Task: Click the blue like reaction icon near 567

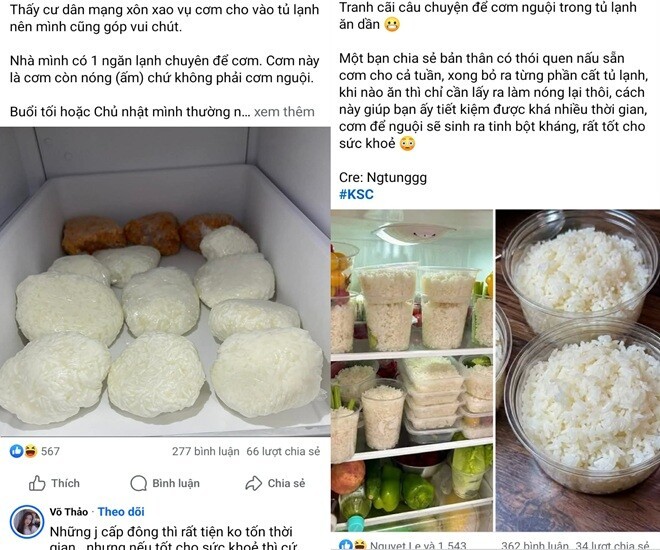Action: pos(16,451)
